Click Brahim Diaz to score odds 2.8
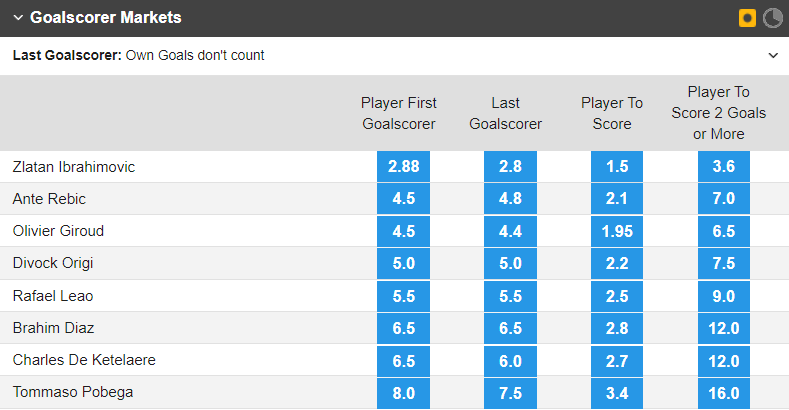This screenshot has height=410, width=789. (x=617, y=328)
